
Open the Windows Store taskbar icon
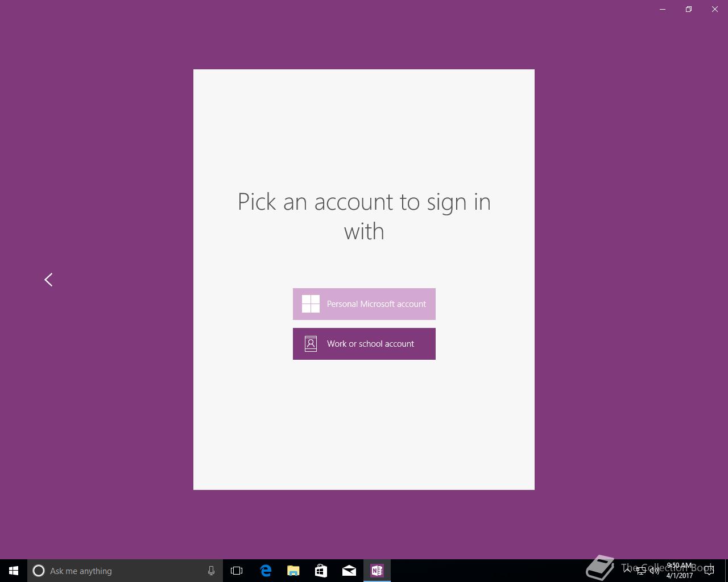[x=321, y=571]
